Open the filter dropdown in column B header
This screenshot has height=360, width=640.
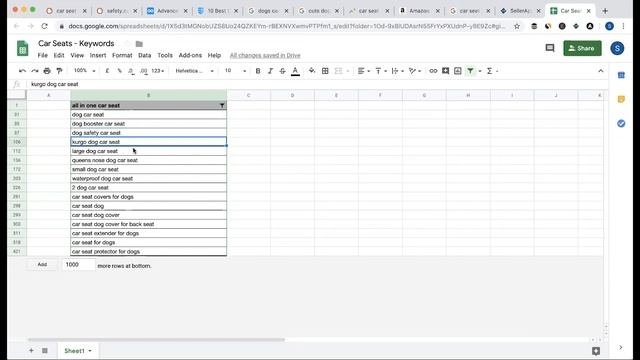[x=222, y=105]
